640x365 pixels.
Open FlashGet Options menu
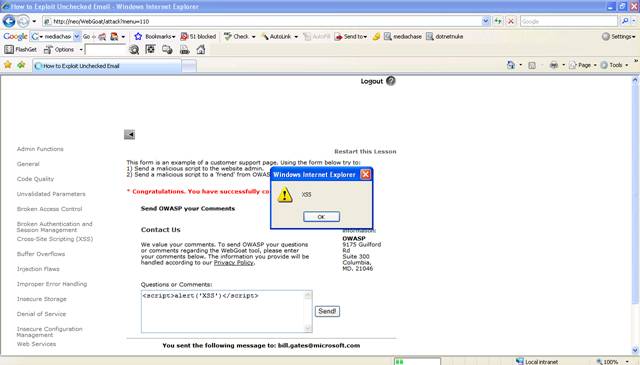click(x=63, y=49)
